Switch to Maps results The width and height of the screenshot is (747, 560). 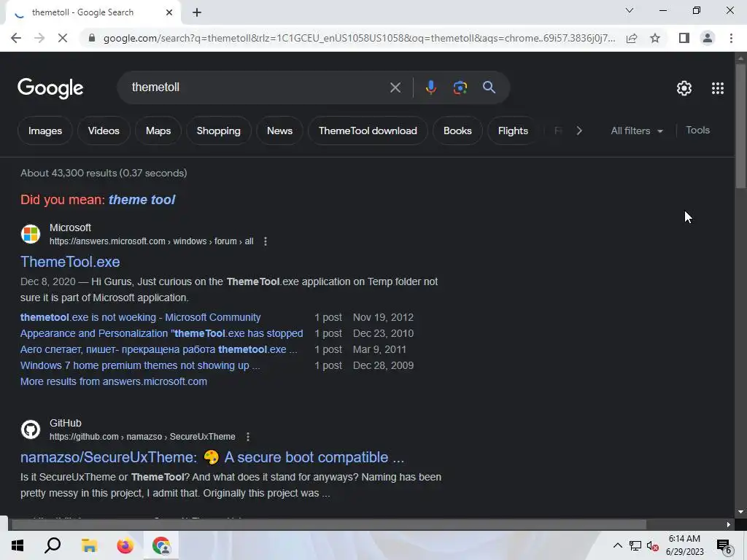click(x=158, y=131)
